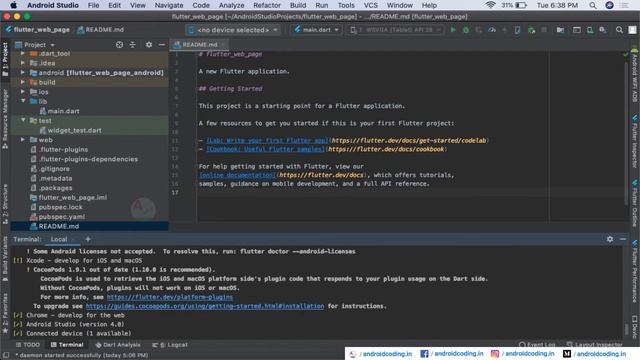Image resolution: width=640 pixels, height=360 pixels.
Task: Open the device selector dropdown
Action: (x=233, y=30)
